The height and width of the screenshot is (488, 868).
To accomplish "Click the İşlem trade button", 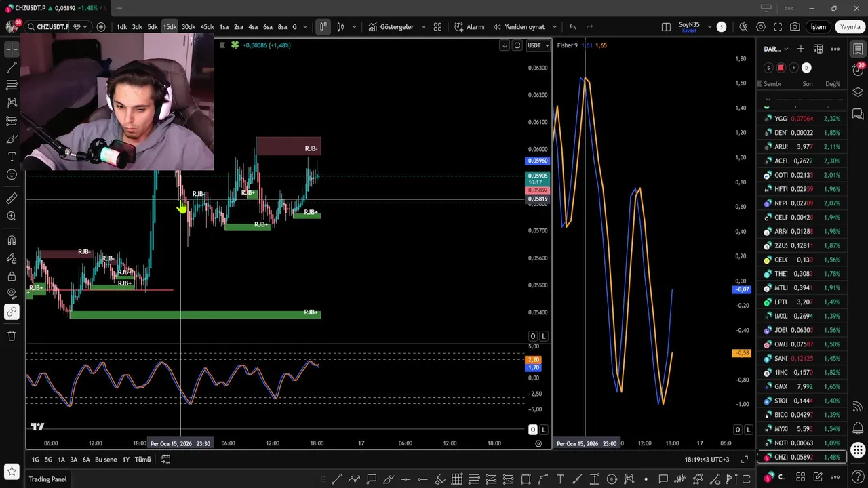I will pyautogui.click(x=818, y=27).
